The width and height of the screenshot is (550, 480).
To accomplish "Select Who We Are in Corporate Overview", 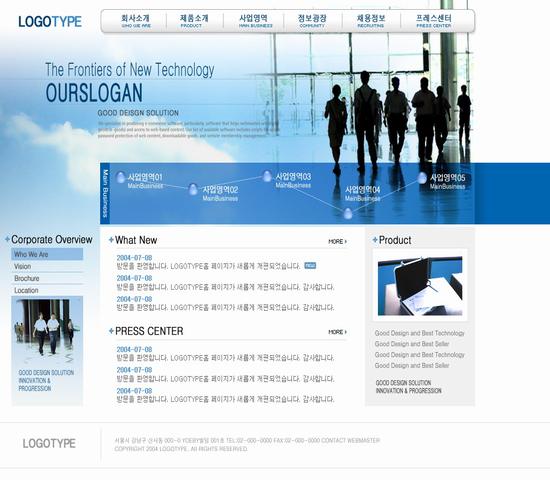I will 47,254.
